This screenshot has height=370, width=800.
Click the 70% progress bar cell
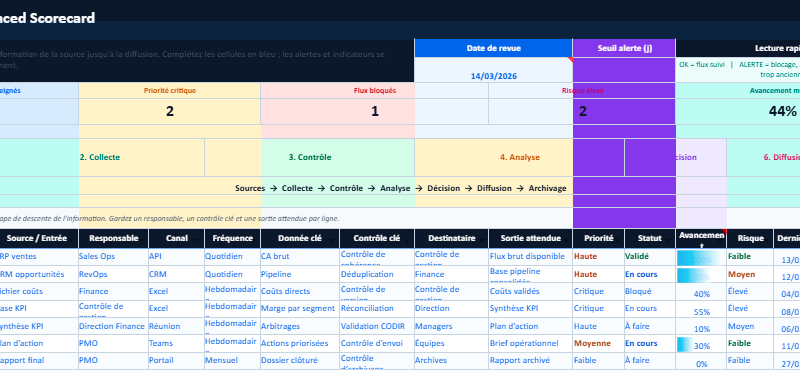(701, 275)
